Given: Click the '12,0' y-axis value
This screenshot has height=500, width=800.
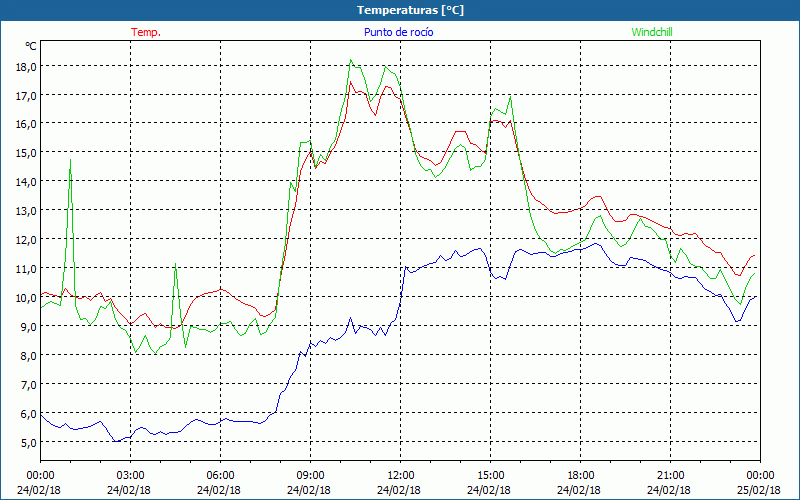Looking at the screenshot, I should 26,240.
